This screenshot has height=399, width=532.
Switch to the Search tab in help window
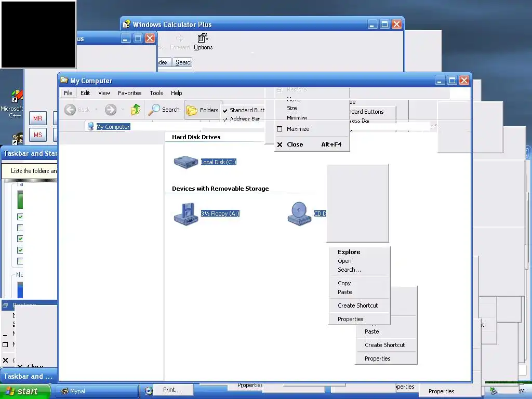[183, 62]
